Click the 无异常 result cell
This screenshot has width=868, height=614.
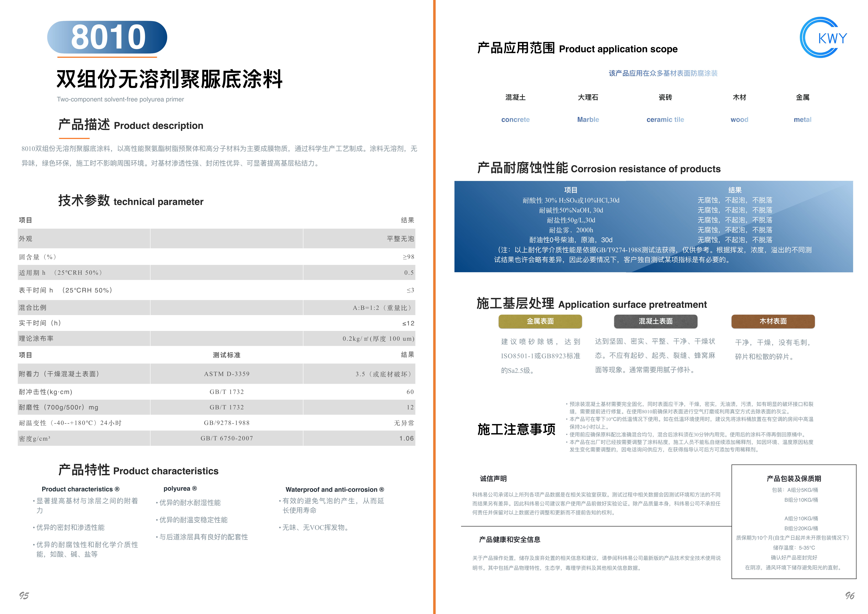[404, 423]
